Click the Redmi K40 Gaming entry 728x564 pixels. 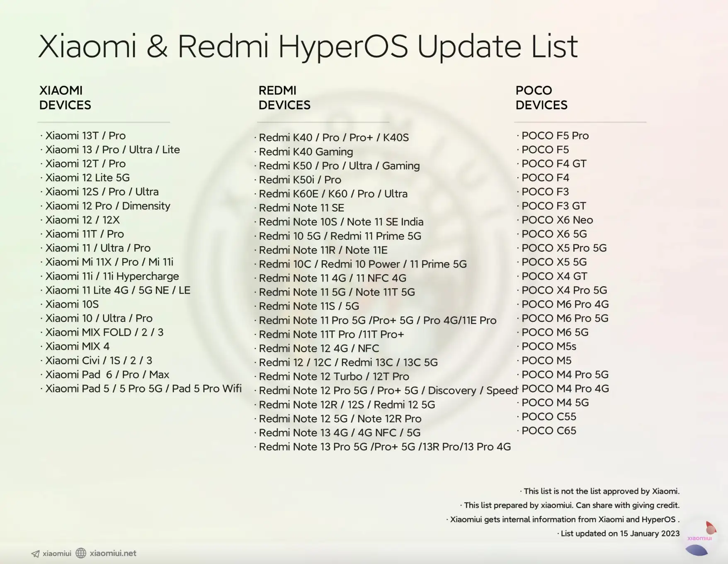tap(306, 152)
